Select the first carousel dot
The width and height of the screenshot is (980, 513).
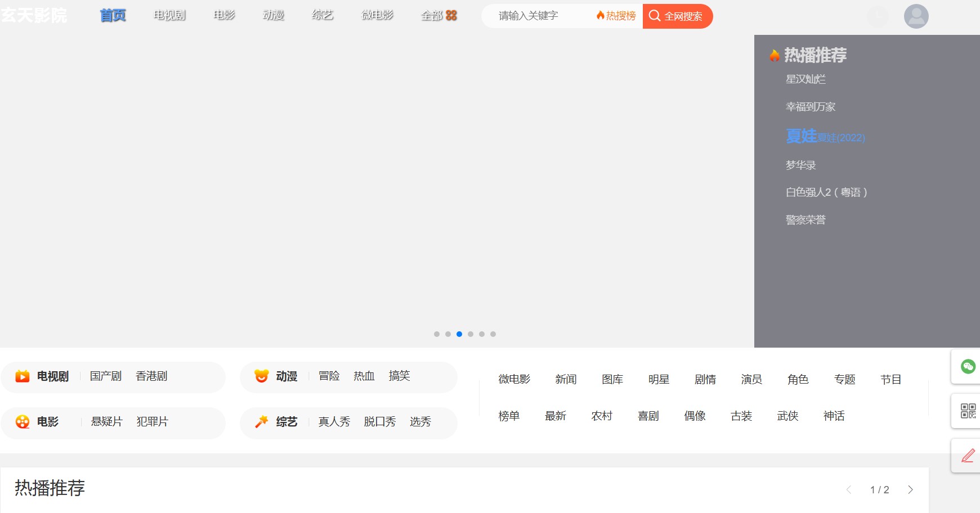[x=437, y=334]
